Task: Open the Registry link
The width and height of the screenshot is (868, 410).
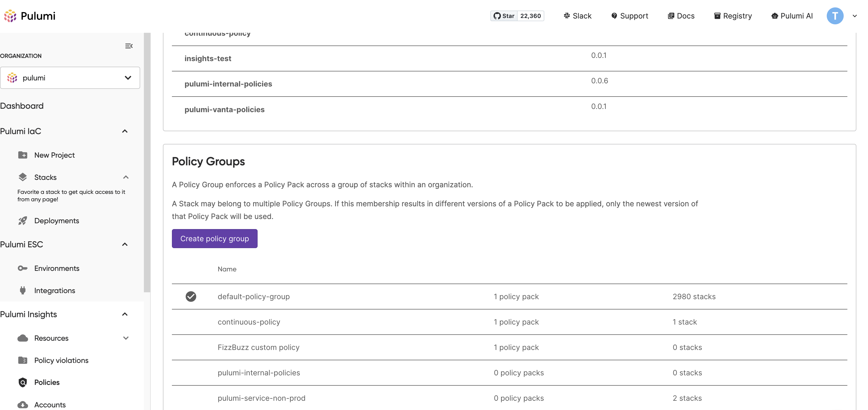Action: (x=733, y=16)
